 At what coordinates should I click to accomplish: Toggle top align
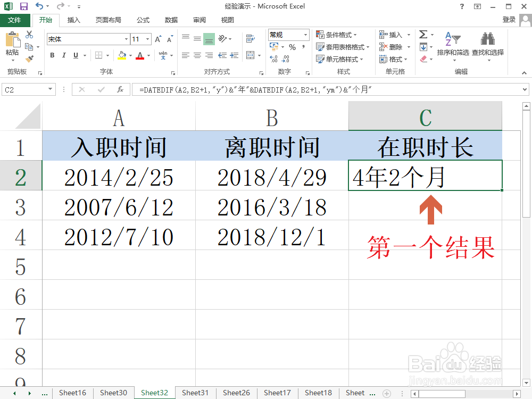[186, 38]
